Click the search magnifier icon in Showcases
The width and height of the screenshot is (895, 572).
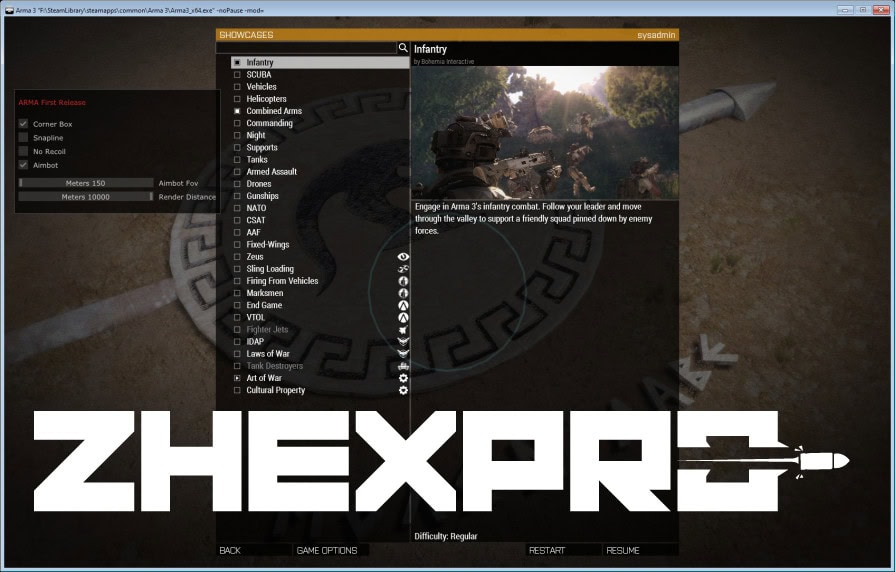pos(403,48)
